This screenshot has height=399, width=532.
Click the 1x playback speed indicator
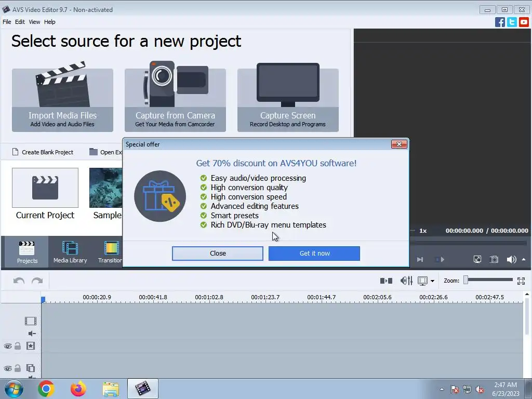[x=423, y=231]
